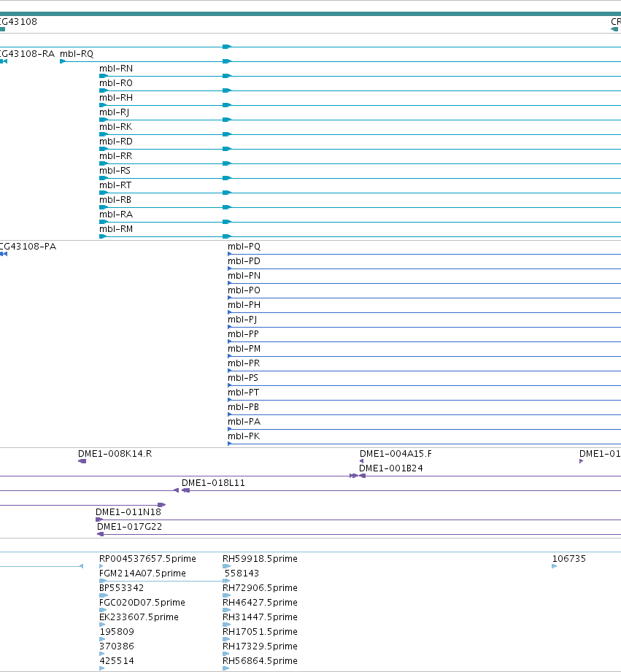This screenshot has height=672, width=621.
Task: Click the 425514 feature label
Action: click(117, 660)
